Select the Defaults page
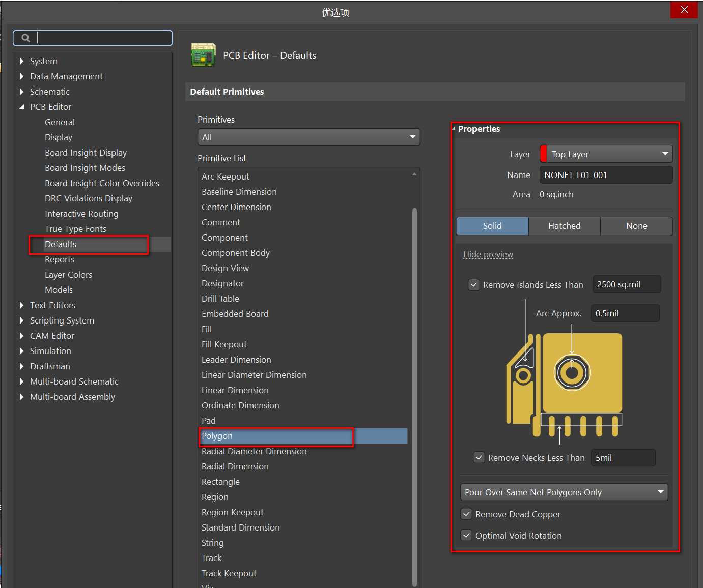Viewport: 703px width, 588px height. pos(61,244)
